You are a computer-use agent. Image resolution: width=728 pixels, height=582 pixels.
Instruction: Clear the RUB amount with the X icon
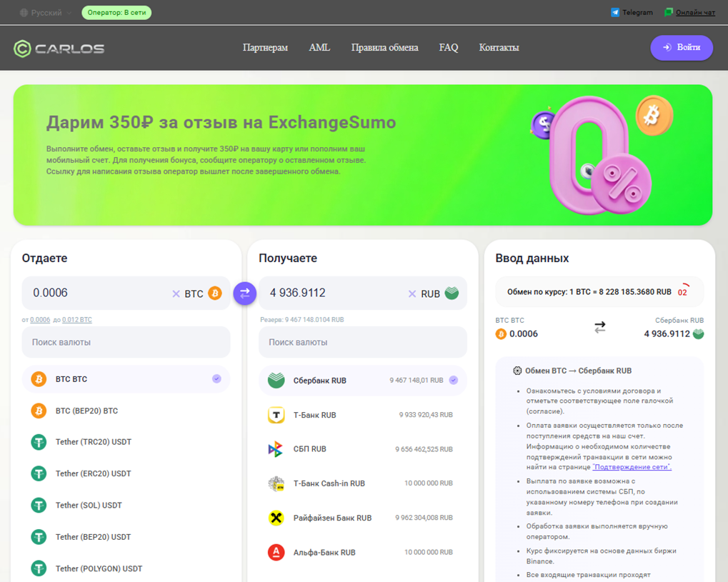tap(412, 293)
